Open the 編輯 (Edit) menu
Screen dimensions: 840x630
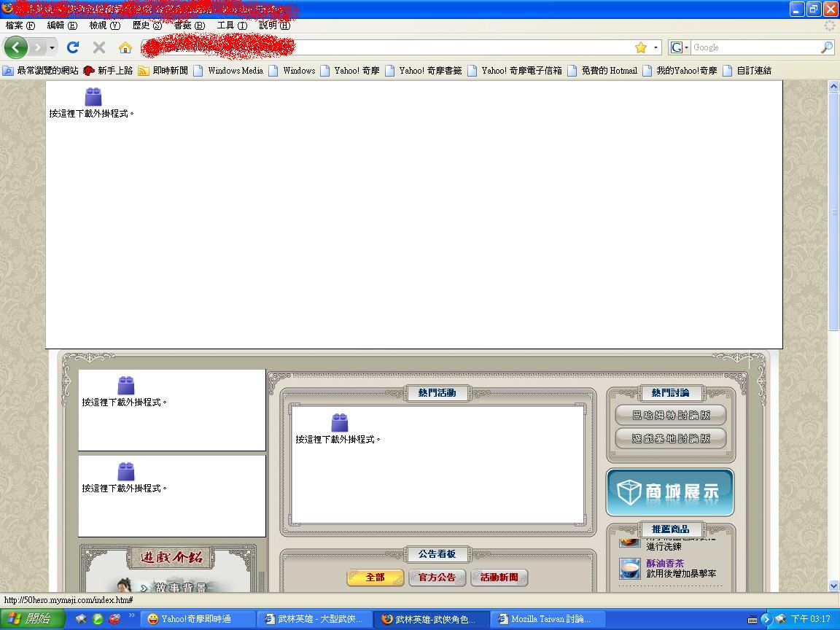62,26
